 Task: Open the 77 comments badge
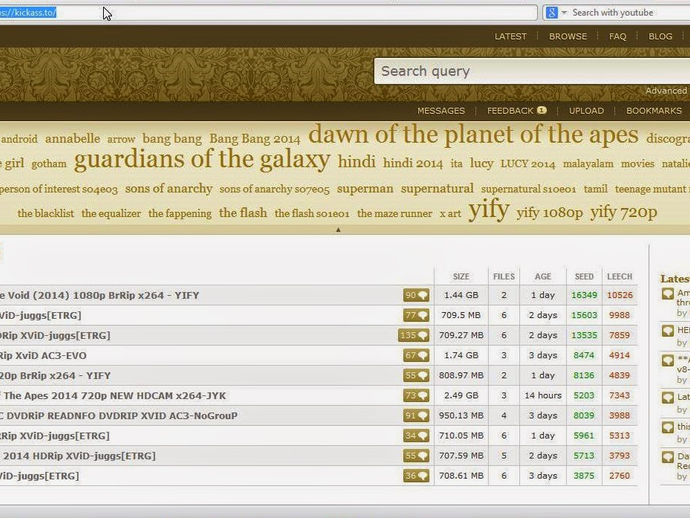[416, 315]
